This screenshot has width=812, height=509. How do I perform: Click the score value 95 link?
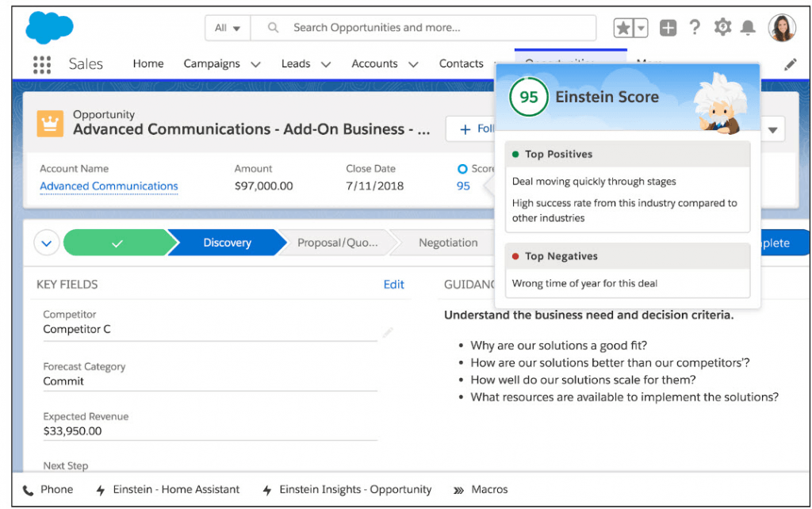pos(463,186)
